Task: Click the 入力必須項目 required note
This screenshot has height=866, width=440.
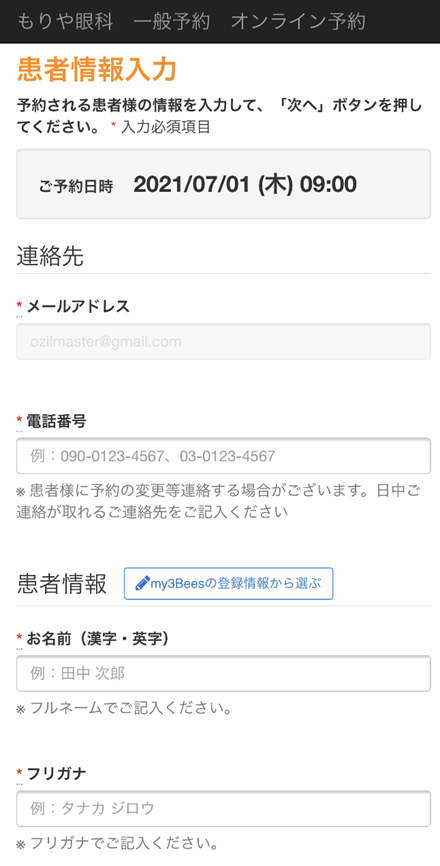Action: click(166, 127)
